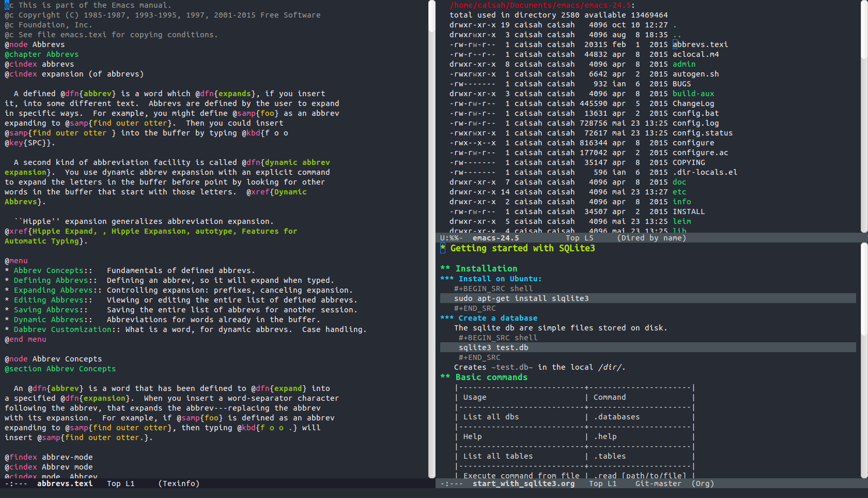The image size is (868, 498).
Task: Click the '.tables' command table cell
Action: [x=610, y=456]
